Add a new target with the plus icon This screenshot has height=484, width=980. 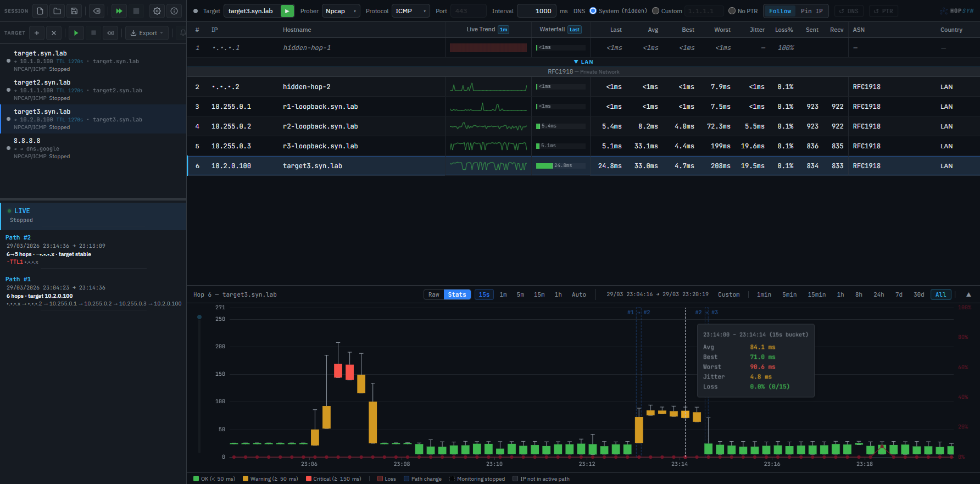(x=37, y=33)
